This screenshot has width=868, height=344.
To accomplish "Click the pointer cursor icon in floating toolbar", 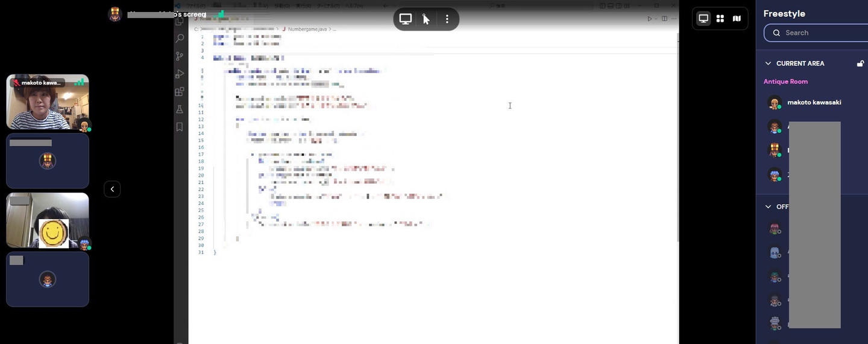I will coord(426,19).
